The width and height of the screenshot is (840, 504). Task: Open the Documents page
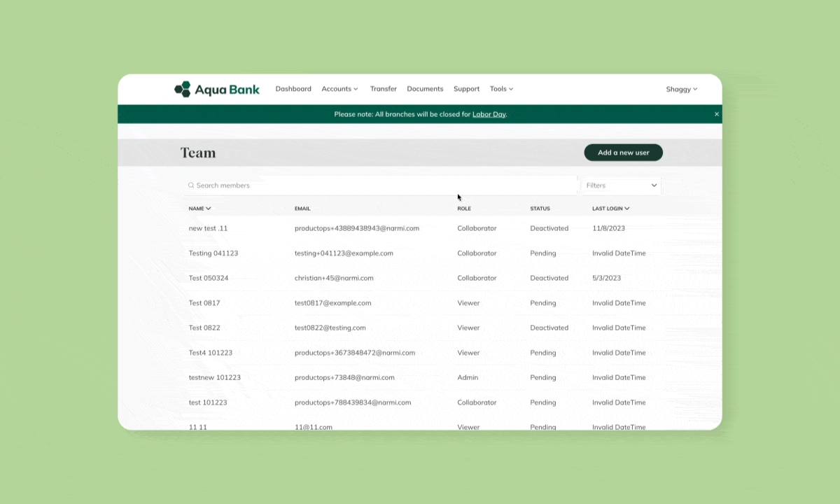425,89
